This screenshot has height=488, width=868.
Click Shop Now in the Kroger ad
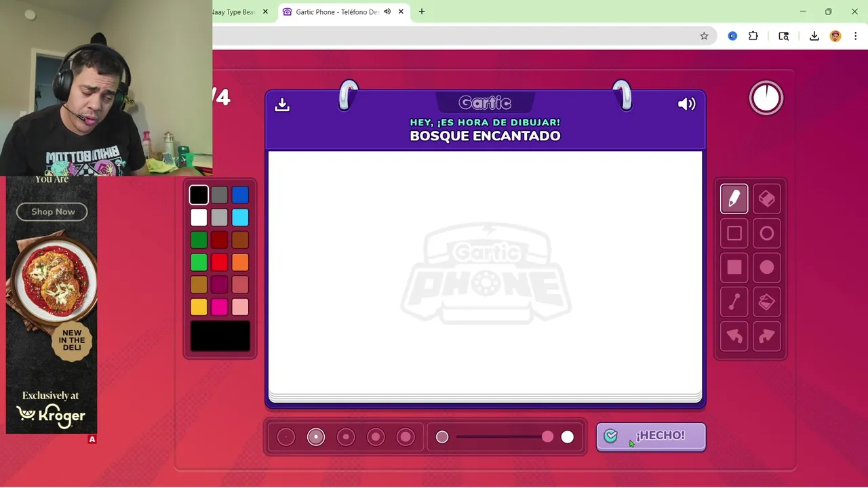52,211
